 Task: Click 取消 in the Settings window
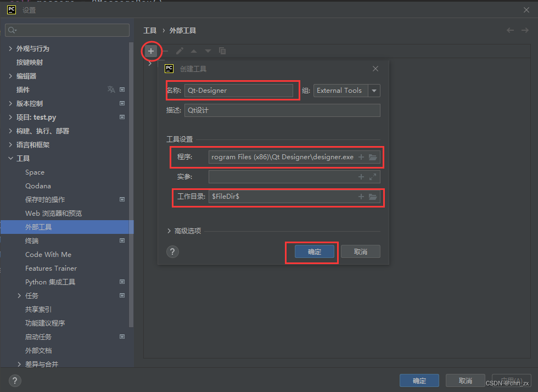pos(466,380)
